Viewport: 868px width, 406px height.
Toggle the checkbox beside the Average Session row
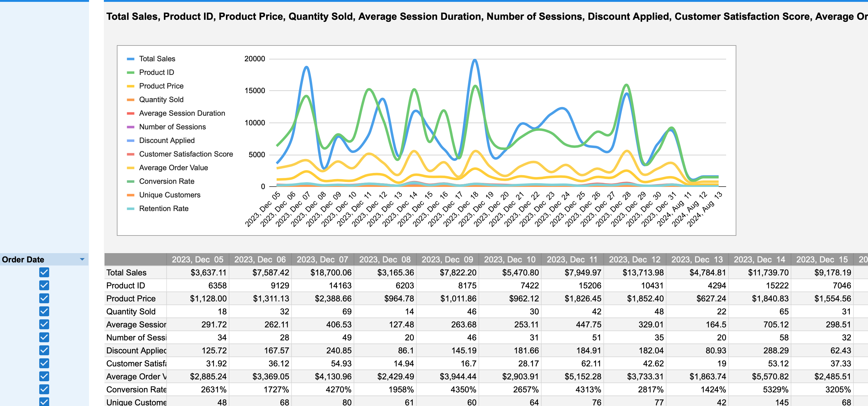[44, 324]
